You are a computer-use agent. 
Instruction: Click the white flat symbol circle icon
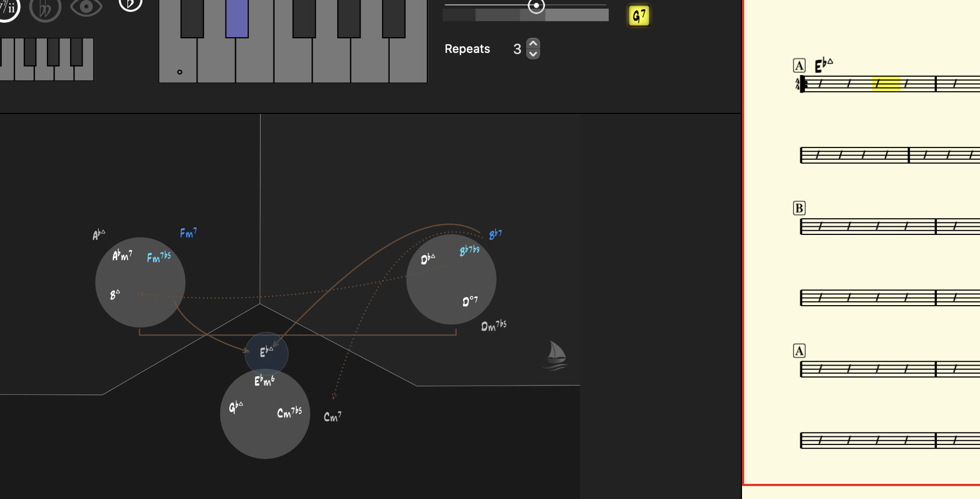click(x=130, y=4)
